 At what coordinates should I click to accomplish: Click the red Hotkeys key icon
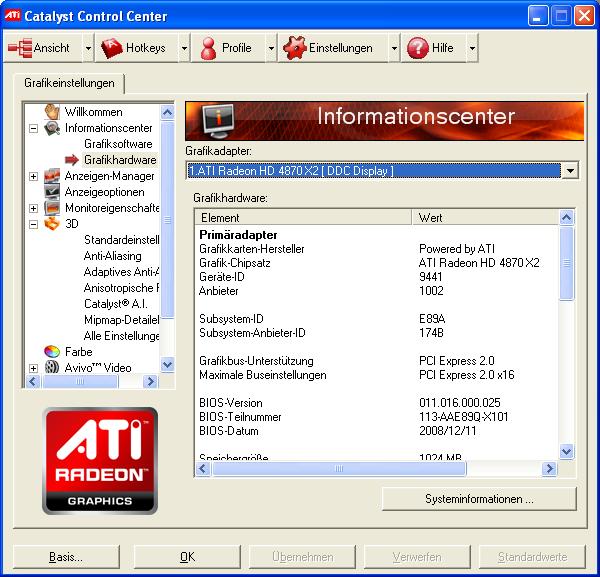(x=111, y=48)
